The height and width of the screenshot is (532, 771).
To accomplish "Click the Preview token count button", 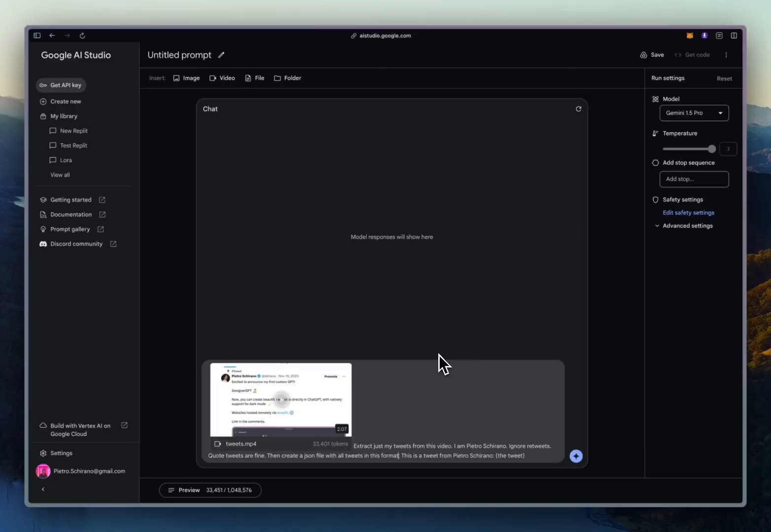I will [x=210, y=490].
